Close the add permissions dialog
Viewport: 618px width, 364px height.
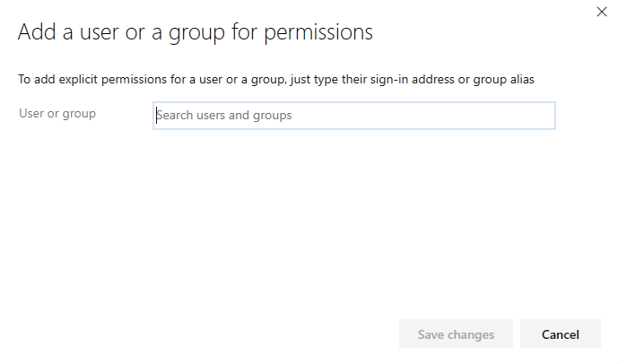click(x=602, y=12)
